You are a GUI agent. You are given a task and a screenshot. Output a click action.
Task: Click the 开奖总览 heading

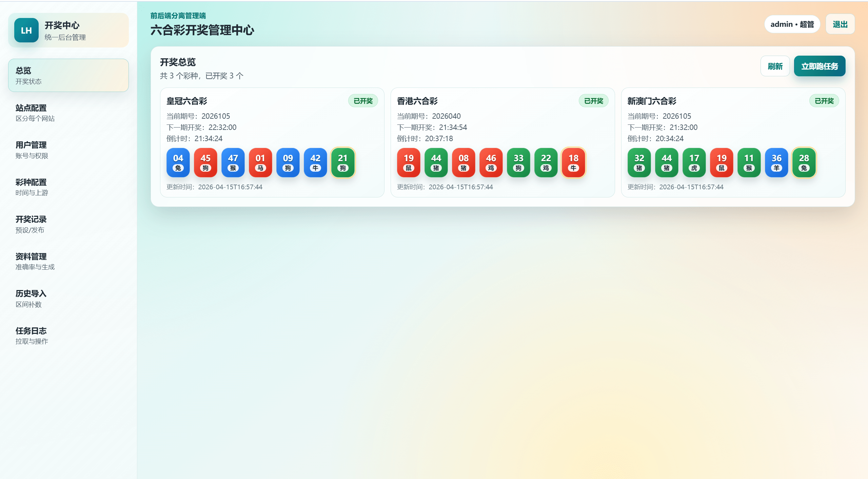point(178,62)
